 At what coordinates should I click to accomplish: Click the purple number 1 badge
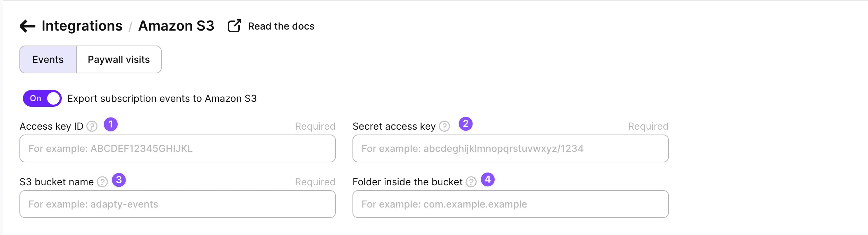(x=111, y=124)
